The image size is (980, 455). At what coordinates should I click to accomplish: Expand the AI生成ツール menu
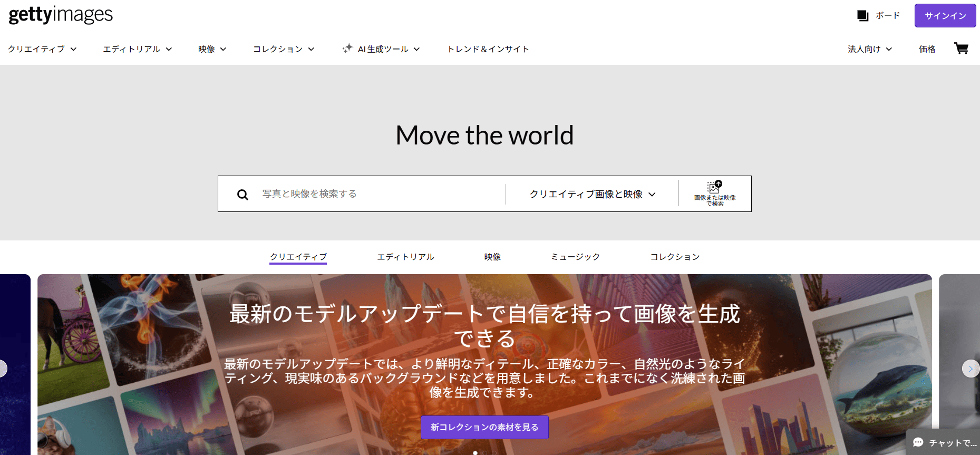point(381,49)
